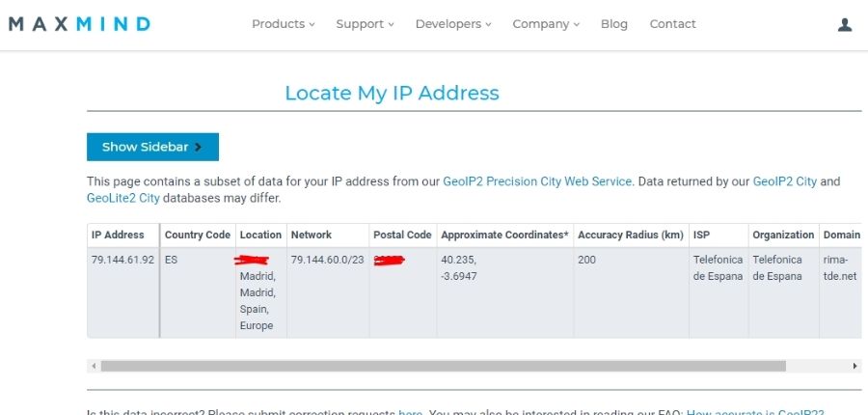Click the IP Address column header

[x=122, y=235]
